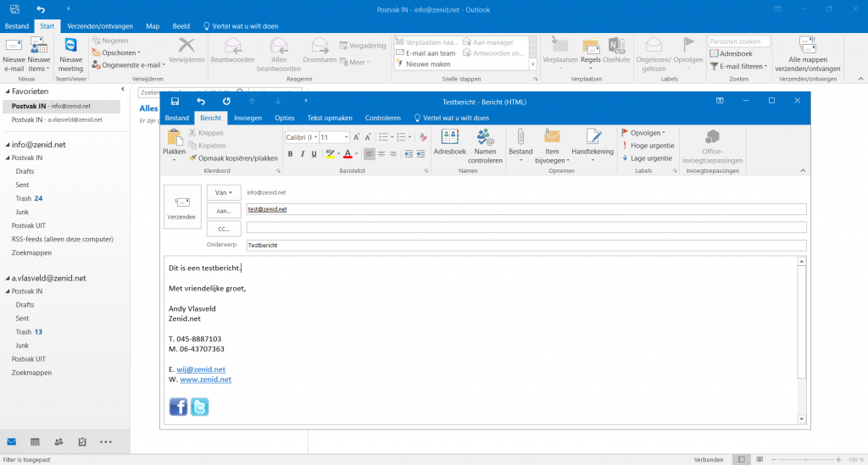Open OneNote from main Outlook ribbon
The image size is (868, 465).
point(616,50)
